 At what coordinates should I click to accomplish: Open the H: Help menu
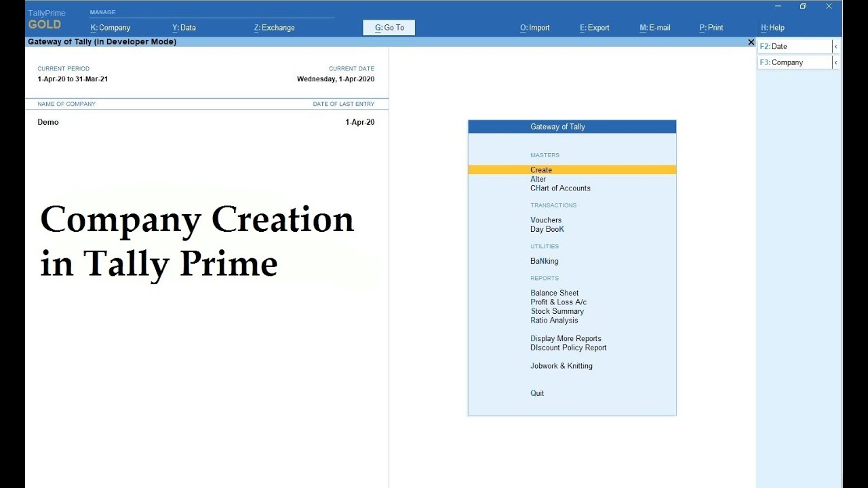point(772,28)
